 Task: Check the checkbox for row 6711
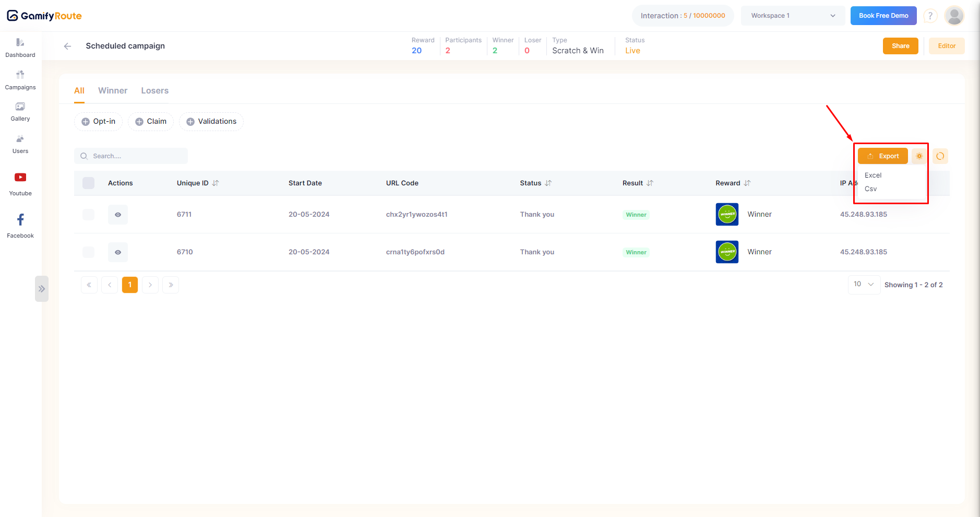pos(89,215)
